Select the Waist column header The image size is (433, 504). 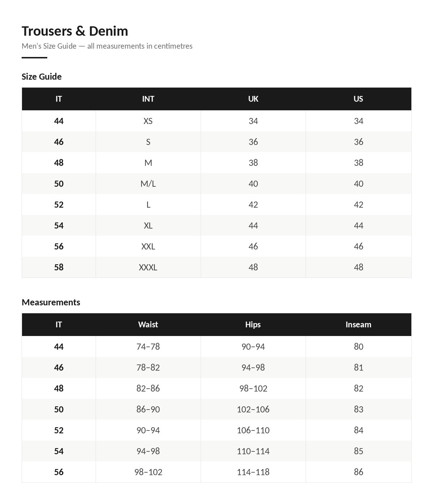(x=148, y=324)
